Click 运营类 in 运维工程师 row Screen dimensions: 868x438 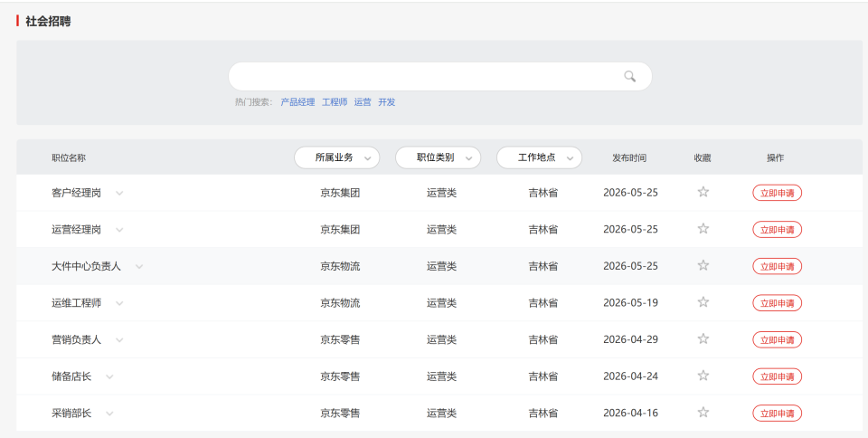click(x=441, y=303)
